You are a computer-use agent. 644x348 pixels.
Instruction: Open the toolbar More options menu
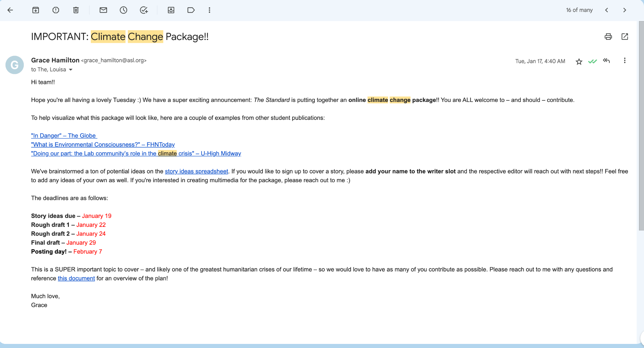209,10
